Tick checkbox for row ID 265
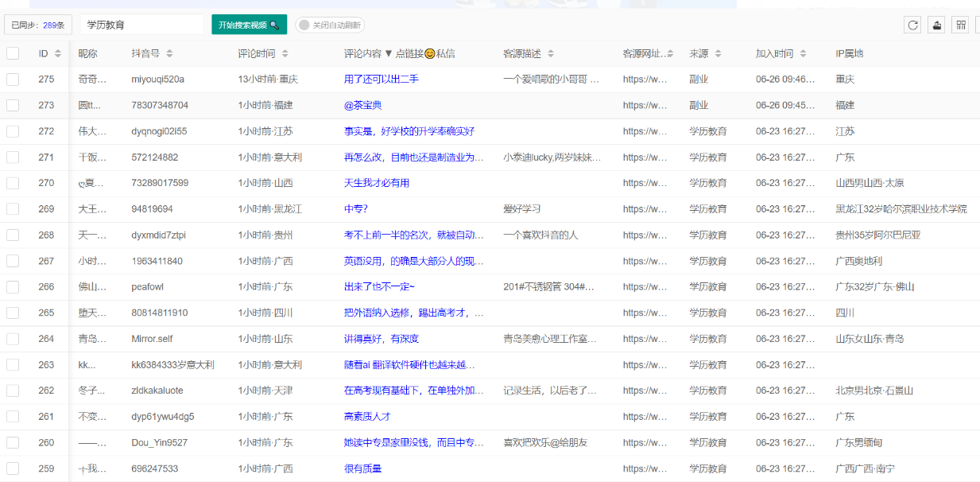The height and width of the screenshot is (482, 980). (13, 313)
